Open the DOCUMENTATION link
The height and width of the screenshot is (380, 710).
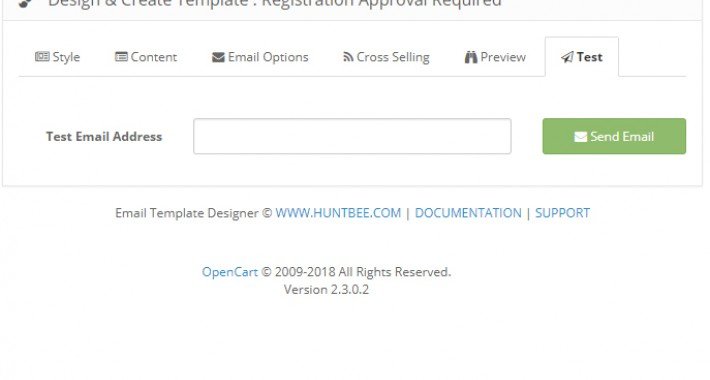click(x=468, y=213)
